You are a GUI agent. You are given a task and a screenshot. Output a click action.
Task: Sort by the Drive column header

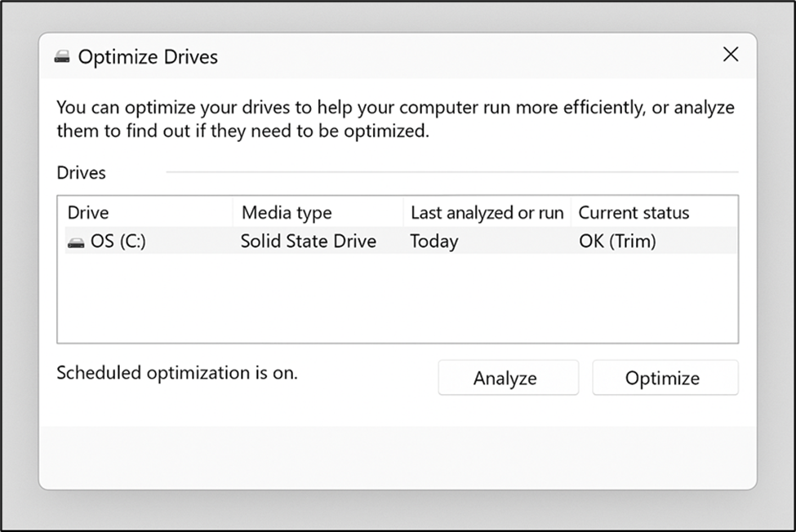click(x=145, y=212)
